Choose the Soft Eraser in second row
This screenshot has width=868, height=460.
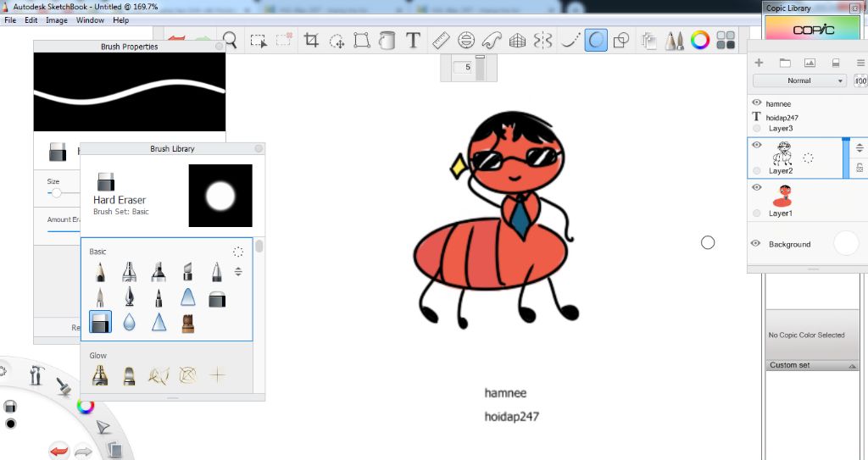217,300
